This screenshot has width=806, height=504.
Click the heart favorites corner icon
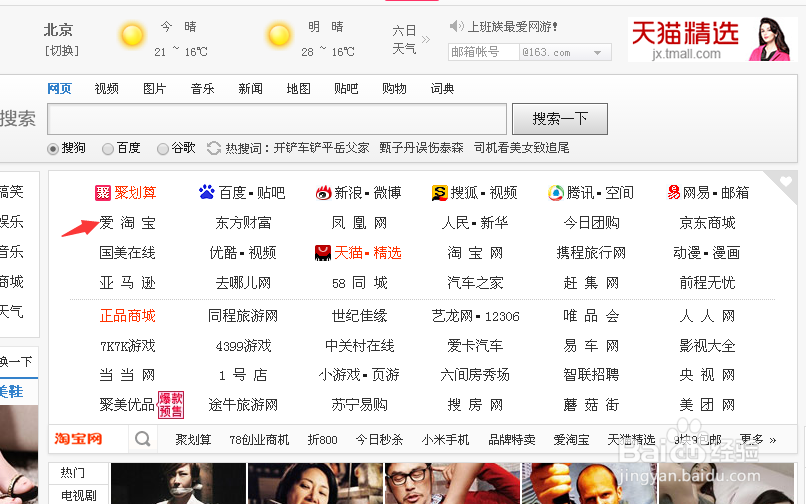(785, 181)
